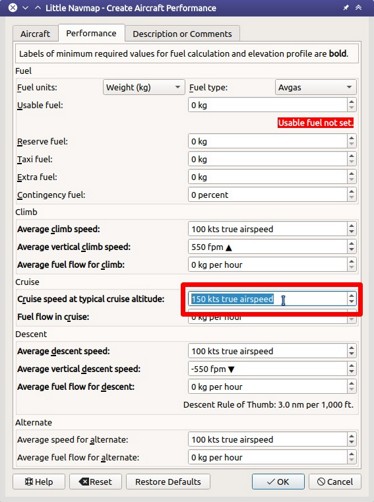The height and width of the screenshot is (502, 374).
Task: Adjust vertical descent speed spinner
Action: click(351, 369)
